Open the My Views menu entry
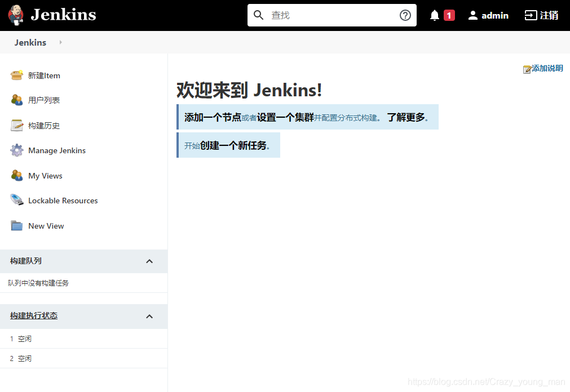The height and width of the screenshot is (392, 570). point(46,176)
